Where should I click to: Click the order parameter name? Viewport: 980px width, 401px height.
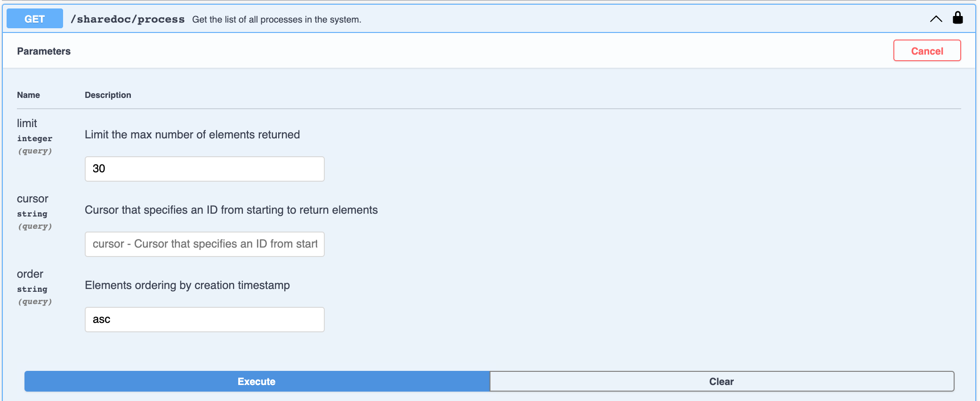(30, 274)
